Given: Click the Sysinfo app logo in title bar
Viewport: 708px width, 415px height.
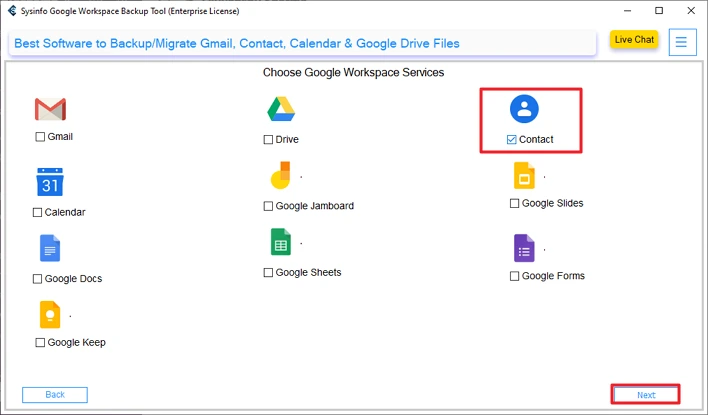Looking at the screenshot, I should (x=12, y=10).
